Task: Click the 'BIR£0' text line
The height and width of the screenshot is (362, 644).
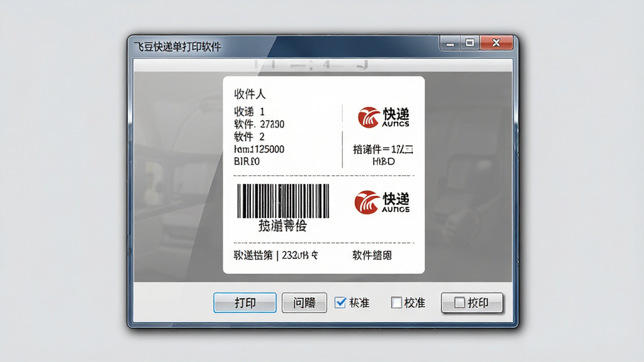Action: point(247,162)
